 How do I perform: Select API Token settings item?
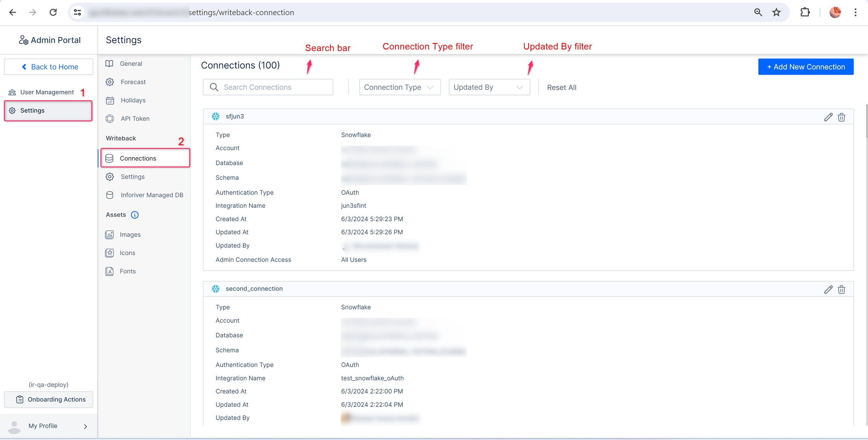point(135,119)
